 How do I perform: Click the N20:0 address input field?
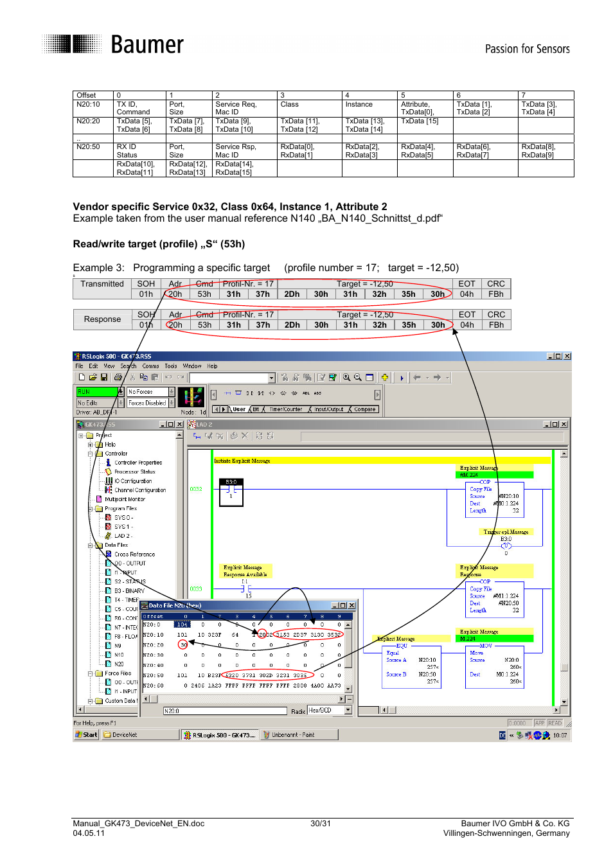tap(224, 711)
